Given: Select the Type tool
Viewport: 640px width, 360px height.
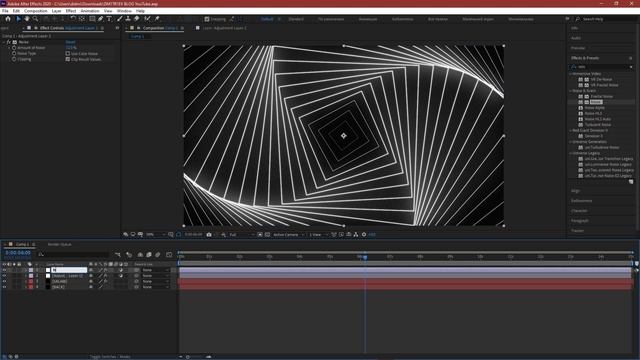Looking at the screenshot, I should (x=109, y=19).
